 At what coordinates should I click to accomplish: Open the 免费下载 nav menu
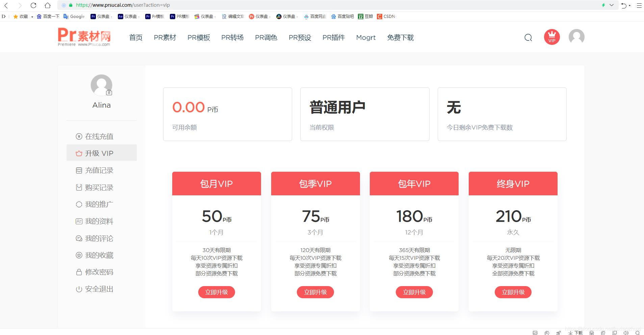[x=401, y=37]
